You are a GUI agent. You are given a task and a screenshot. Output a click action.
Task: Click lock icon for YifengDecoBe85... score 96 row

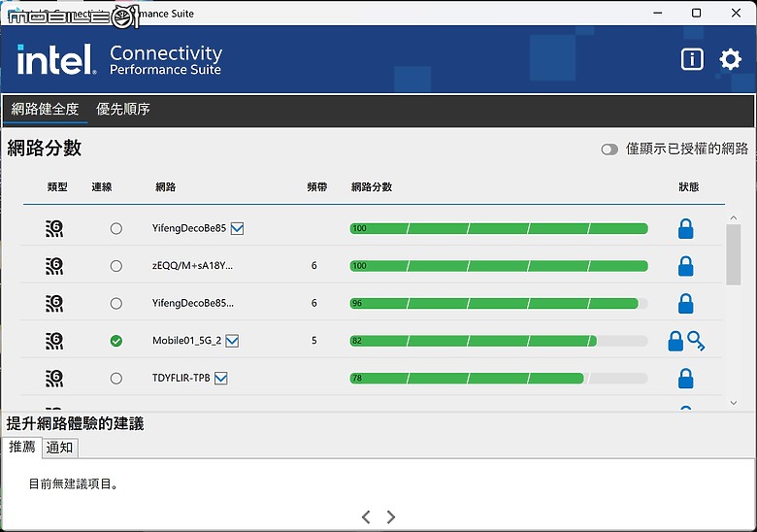(x=685, y=303)
